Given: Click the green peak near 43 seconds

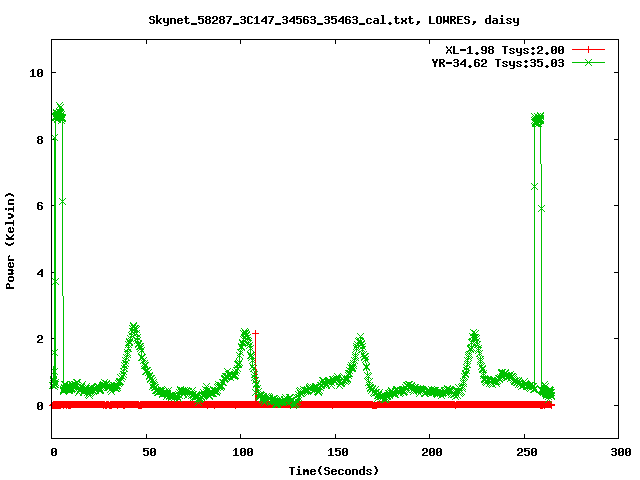Looking at the screenshot, I should click(133, 327).
